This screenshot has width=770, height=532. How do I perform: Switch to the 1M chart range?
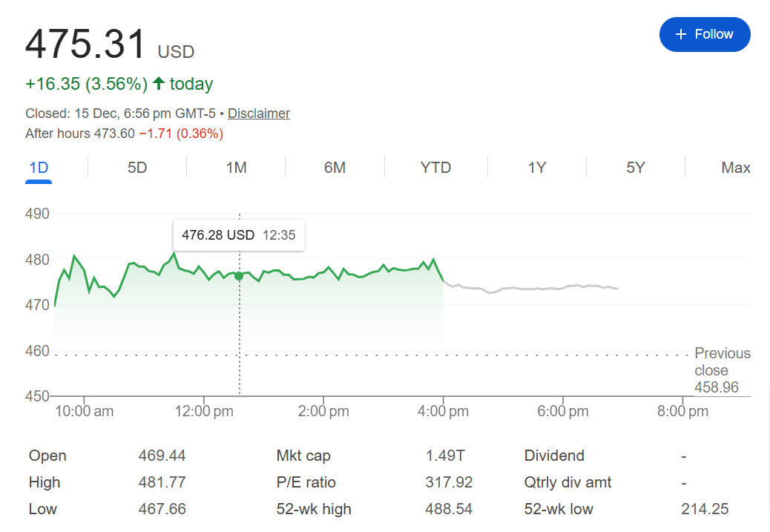click(236, 168)
